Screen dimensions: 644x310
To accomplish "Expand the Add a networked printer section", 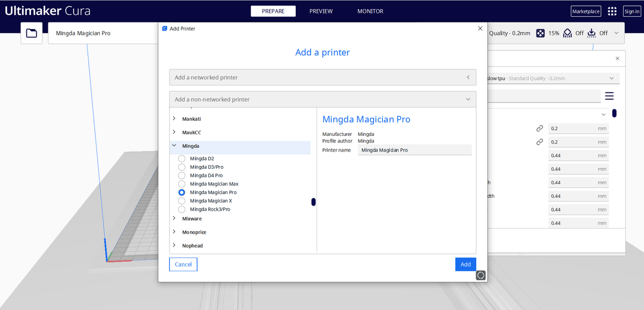I will tap(467, 77).
